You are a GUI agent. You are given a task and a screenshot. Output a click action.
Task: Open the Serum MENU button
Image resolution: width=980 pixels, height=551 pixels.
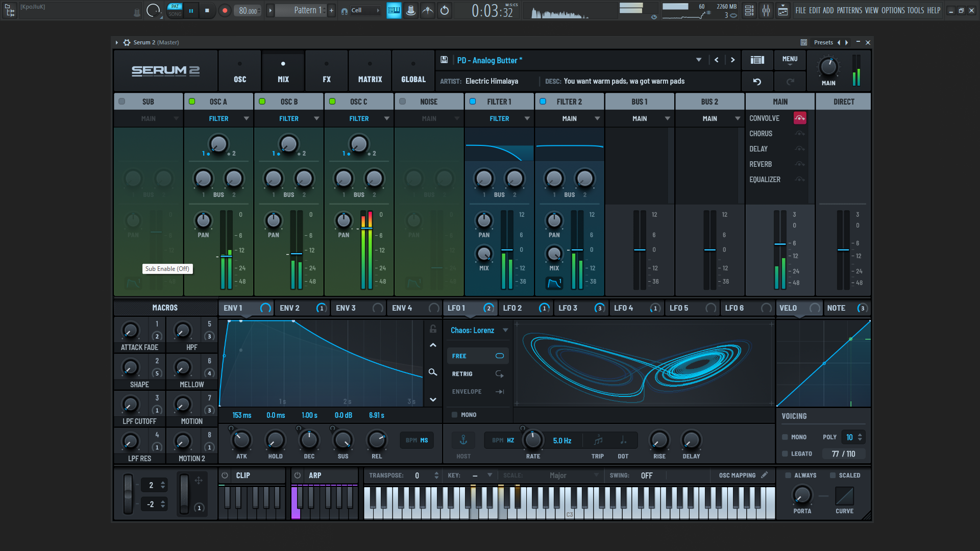790,59
